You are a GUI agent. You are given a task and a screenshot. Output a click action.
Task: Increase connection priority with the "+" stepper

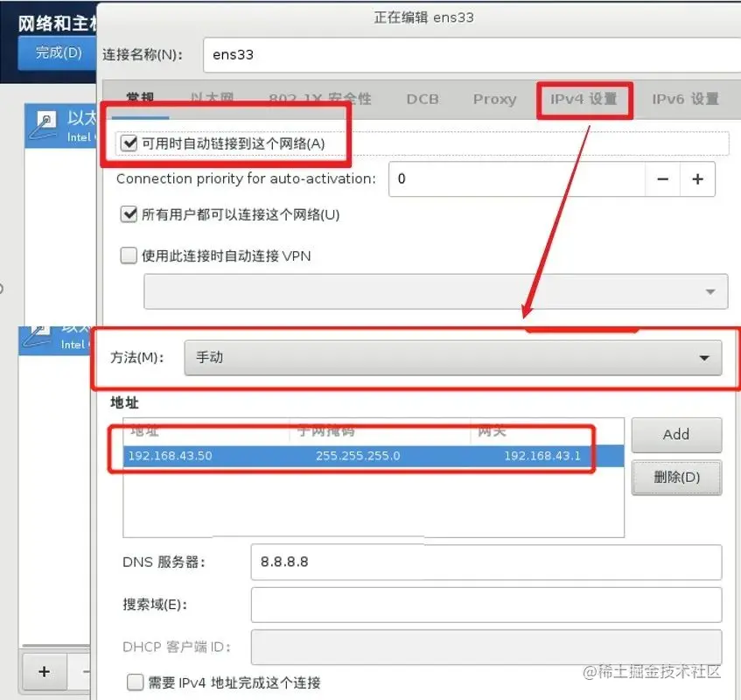click(x=697, y=178)
